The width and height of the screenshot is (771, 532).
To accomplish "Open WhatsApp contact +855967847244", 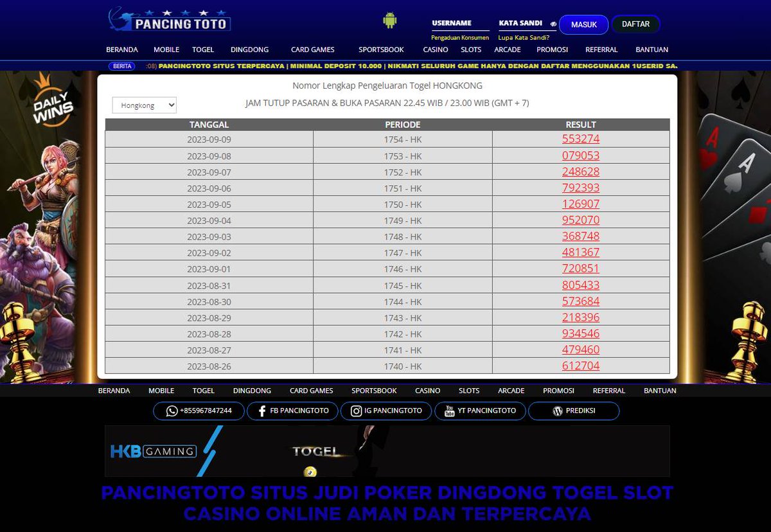I will coord(199,411).
